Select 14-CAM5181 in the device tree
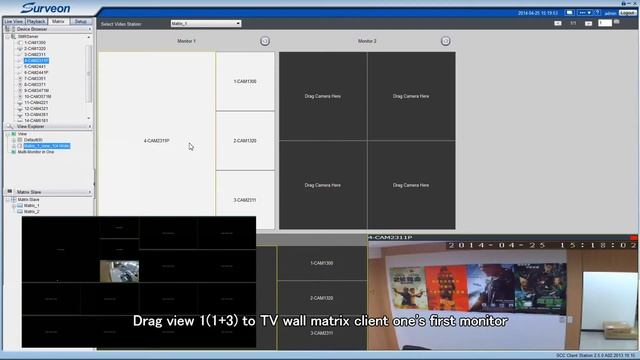Image resolution: width=640 pixels, height=360 pixels. [36, 120]
